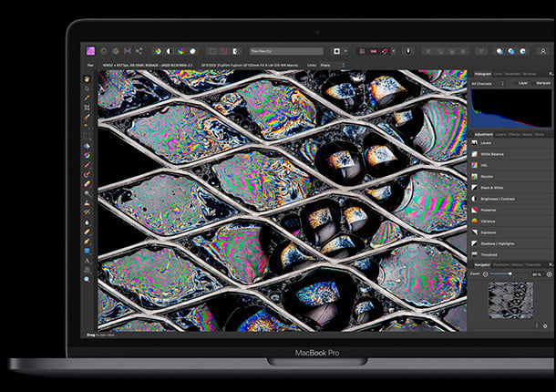This screenshot has height=392, width=556.
Task: Add a Brightness / Contrast adjustment
Action: pyautogui.click(x=511, y=199)
